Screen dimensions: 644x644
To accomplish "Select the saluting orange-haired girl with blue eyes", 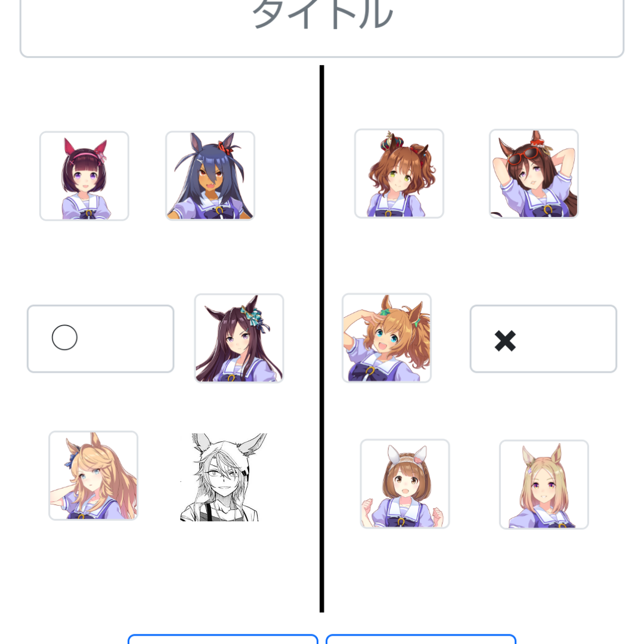I will pos(387,338).
